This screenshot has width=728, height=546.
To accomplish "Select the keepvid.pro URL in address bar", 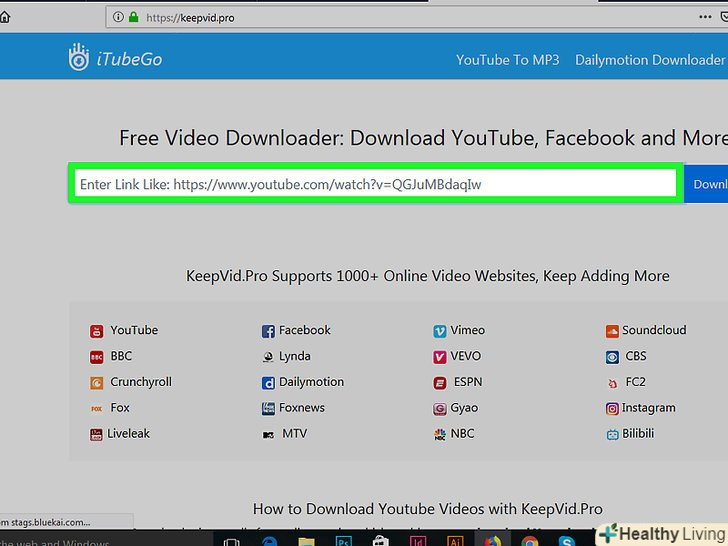I will point(190,18).
